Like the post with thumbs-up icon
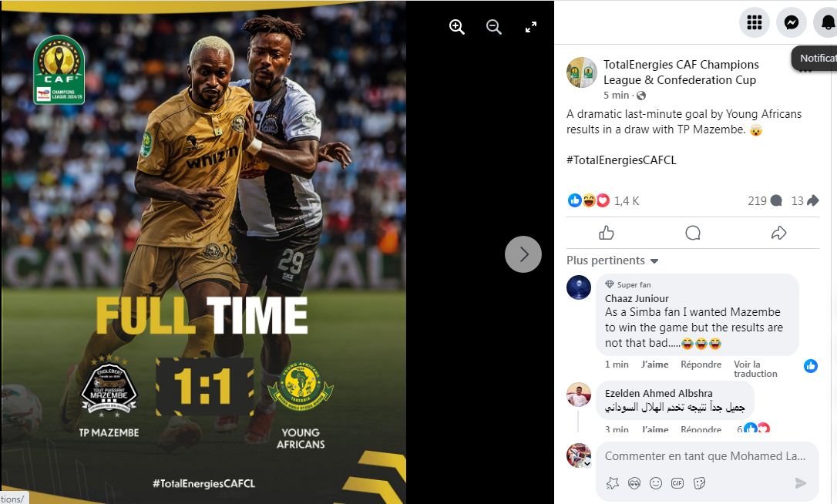837x504 pixels. point(607,233)
